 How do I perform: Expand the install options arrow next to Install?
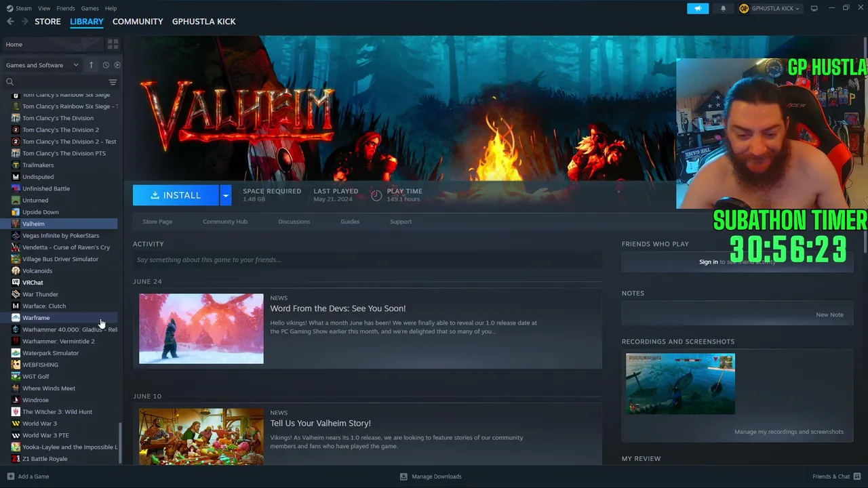tap(226, 195)
